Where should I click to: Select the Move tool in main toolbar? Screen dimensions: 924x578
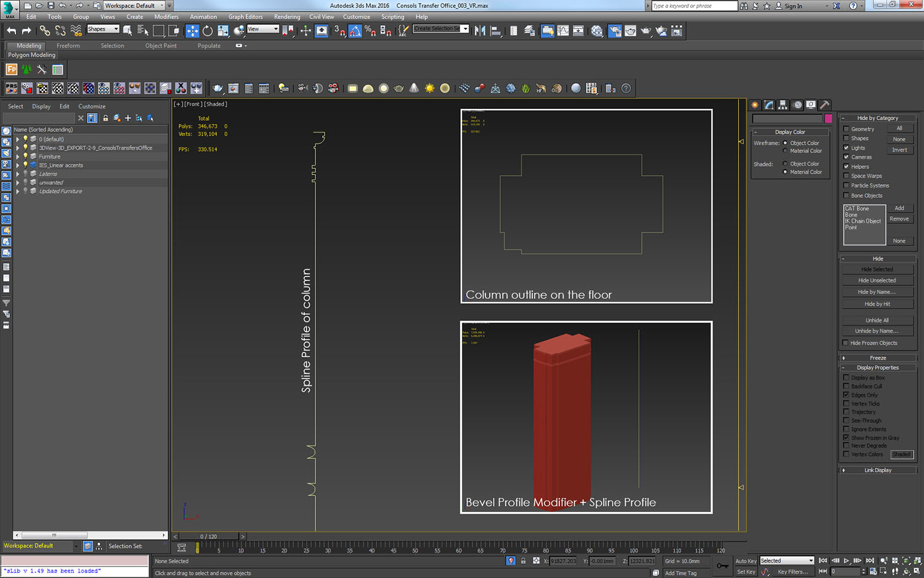pos(192,31)
